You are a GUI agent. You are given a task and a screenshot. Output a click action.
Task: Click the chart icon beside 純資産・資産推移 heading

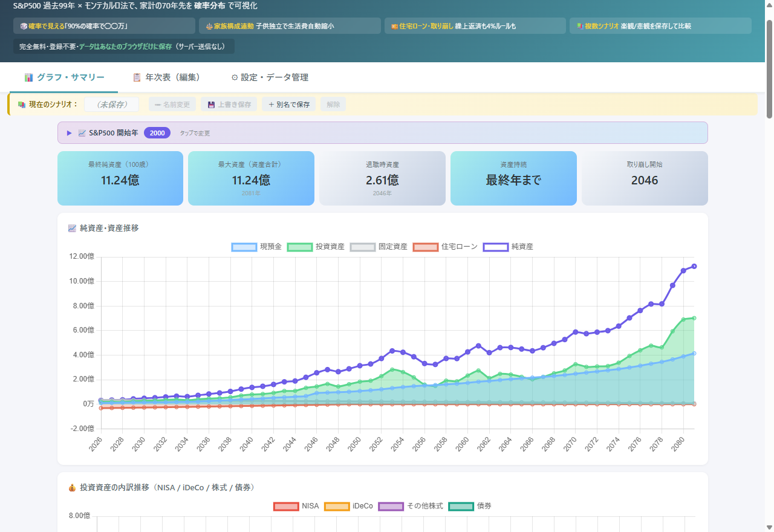click(x=73, y=228)
